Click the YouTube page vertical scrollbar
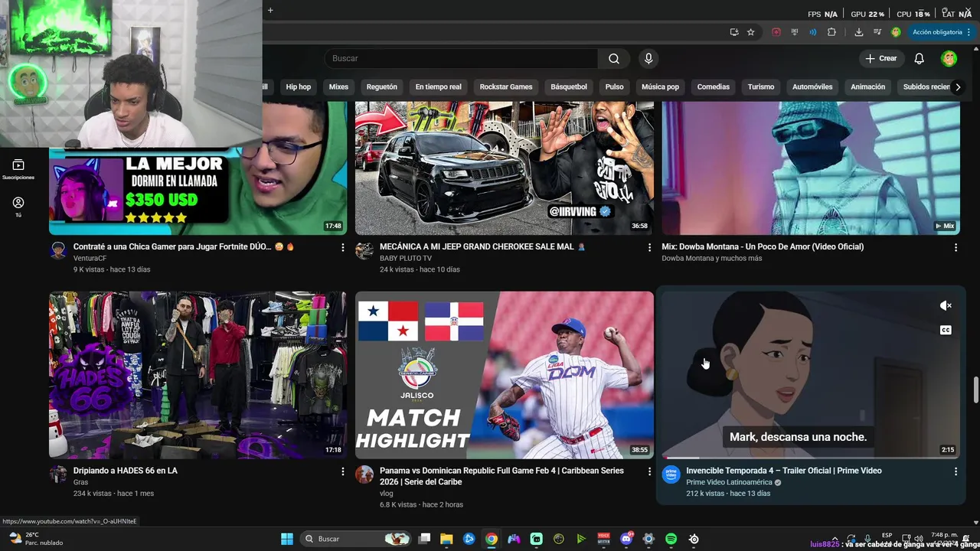 975,389
